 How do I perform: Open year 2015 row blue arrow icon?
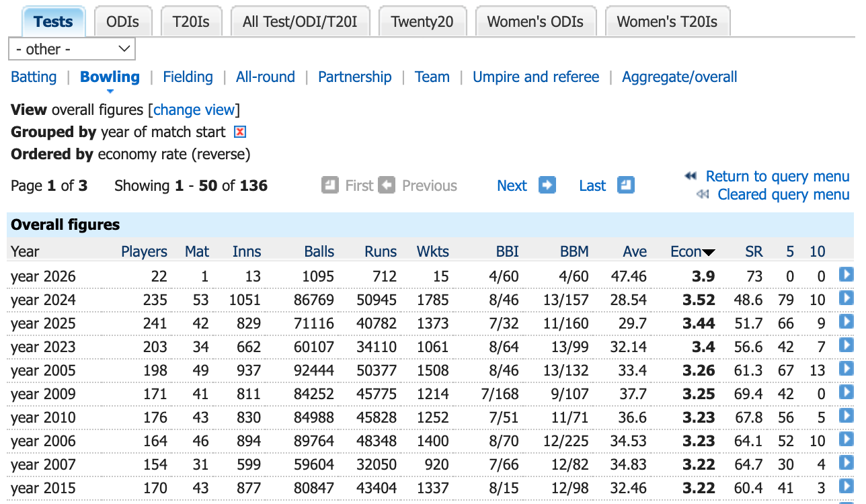pyautogui.click(x=846, y=486)
